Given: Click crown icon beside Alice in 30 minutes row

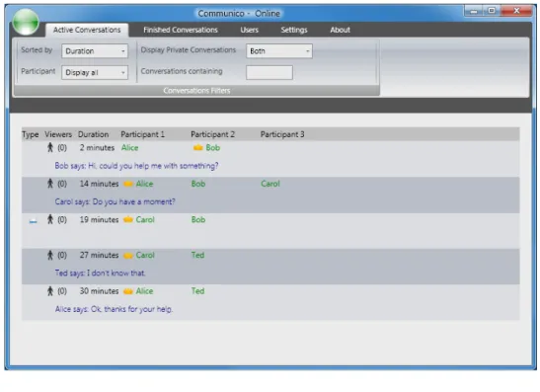Looking at the screenshot, I should click(128, 291).
